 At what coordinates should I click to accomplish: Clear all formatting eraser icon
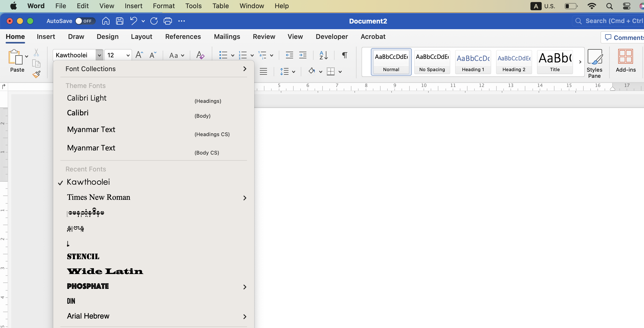[x=200, y=55]
